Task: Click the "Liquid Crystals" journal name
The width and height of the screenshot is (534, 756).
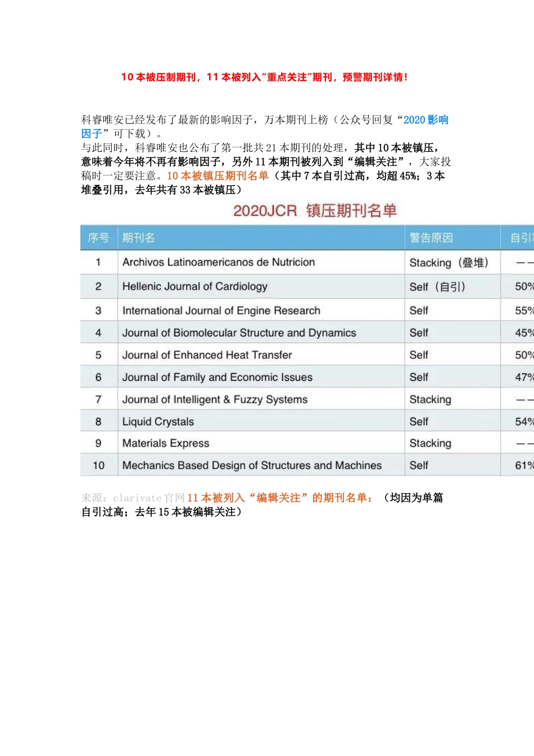Action: (158, 422)
